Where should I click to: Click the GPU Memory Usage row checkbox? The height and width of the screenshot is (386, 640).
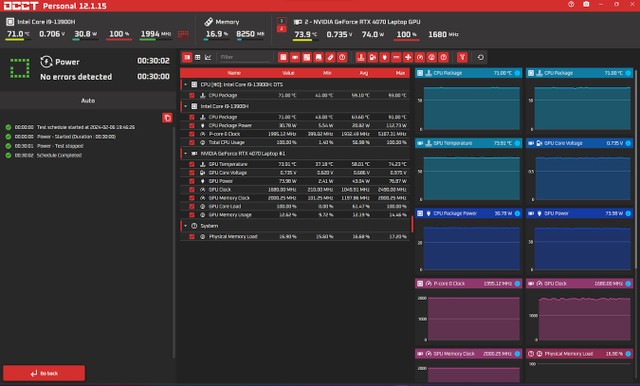tap(192, 215)
